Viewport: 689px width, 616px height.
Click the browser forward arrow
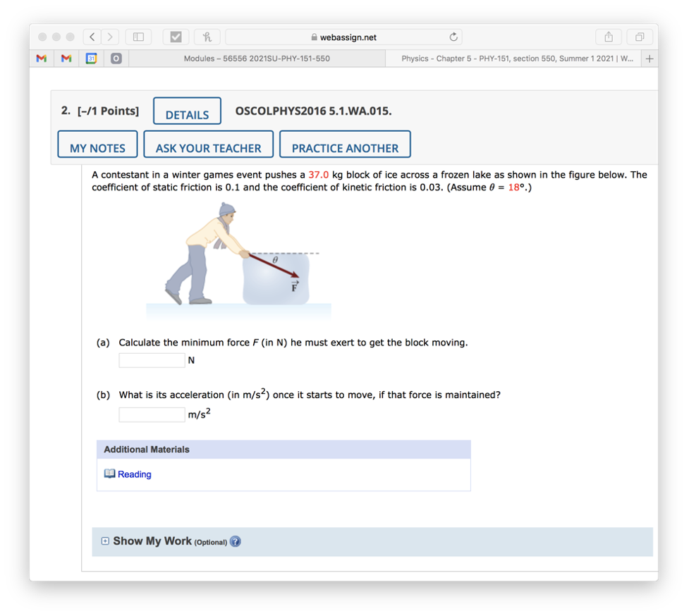[110, 37]
